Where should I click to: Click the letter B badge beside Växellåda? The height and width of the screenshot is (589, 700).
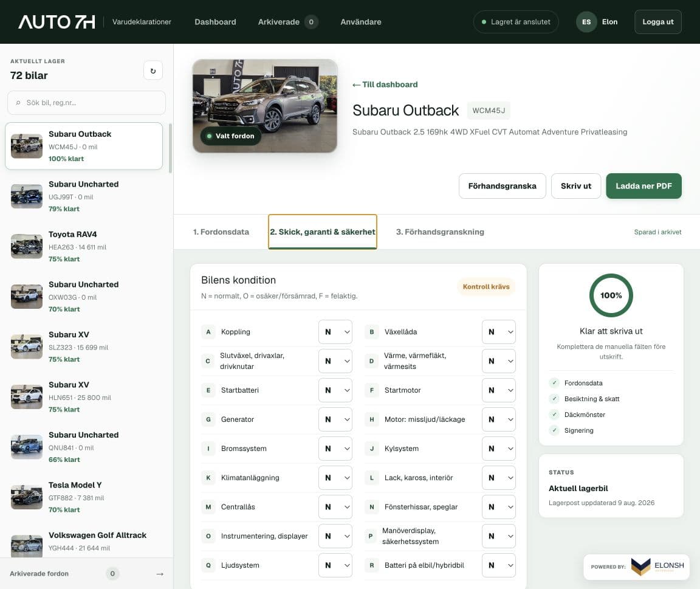click(x=371, y=332)
